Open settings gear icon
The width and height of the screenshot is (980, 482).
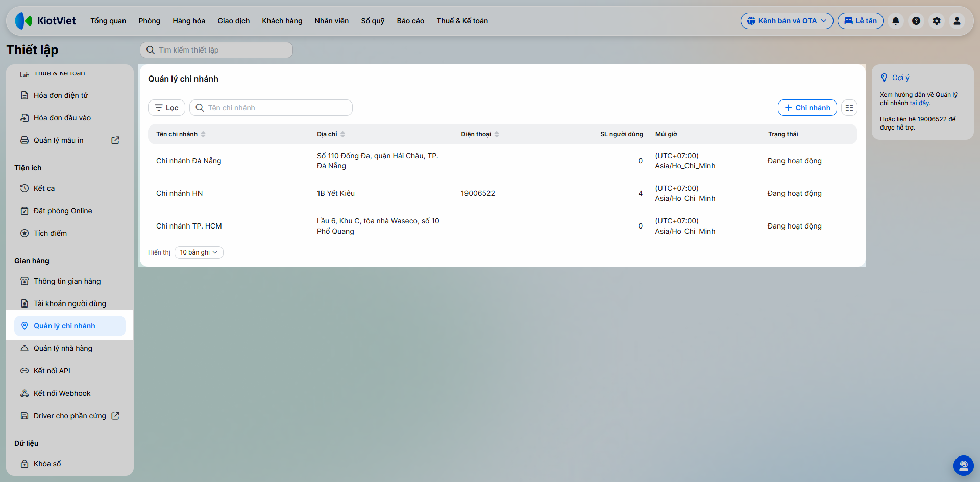point(937,21)
